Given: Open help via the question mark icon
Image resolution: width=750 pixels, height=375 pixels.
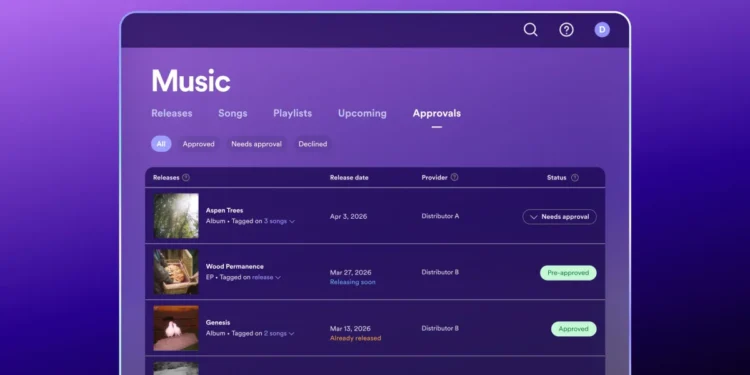Looking at the screenshot, I should (566, 30).
